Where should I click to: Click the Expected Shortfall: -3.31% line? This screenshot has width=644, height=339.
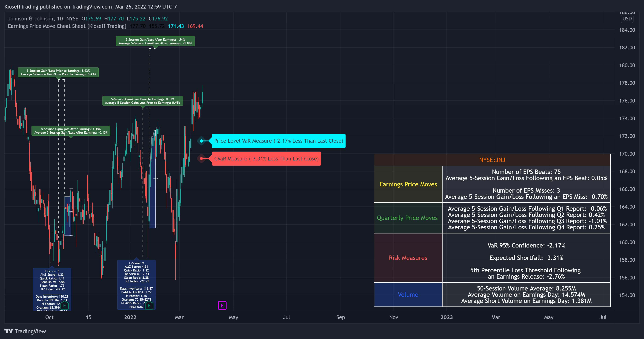pos(526,258)
